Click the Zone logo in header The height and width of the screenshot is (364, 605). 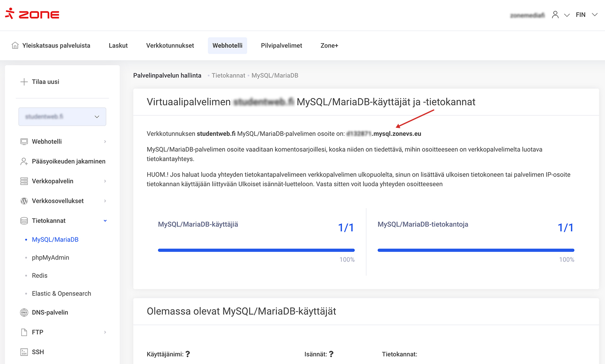pyautogui.click(x=32, y=14)
